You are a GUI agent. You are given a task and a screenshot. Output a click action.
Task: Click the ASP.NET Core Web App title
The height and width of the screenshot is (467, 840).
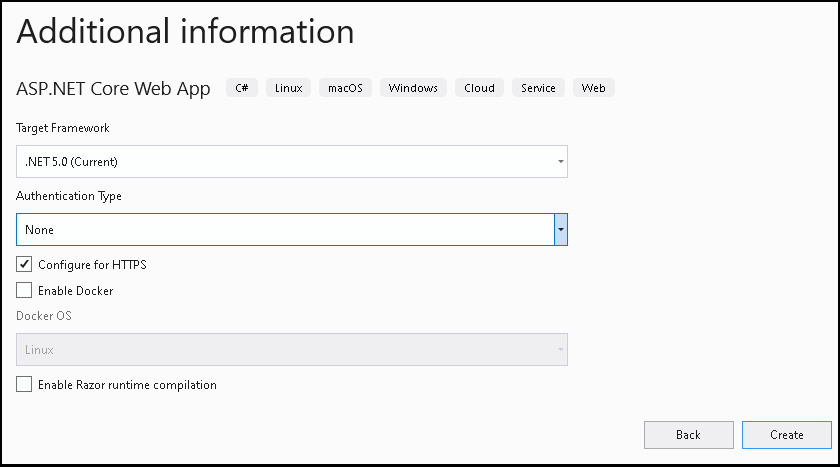113,89
